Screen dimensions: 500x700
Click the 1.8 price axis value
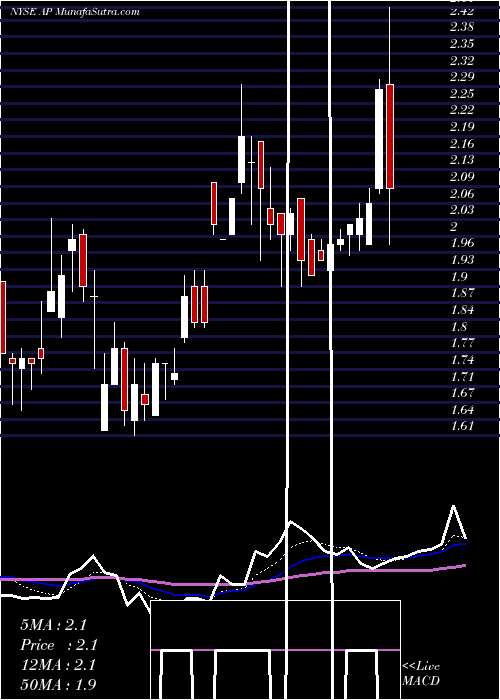pyautogui.click(x=459, y=326)
